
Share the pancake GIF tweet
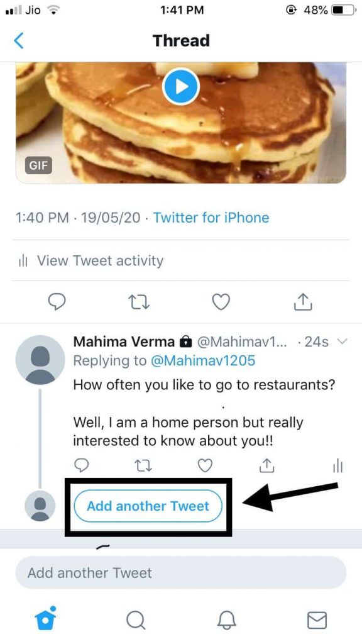click(x=302, y=302)
